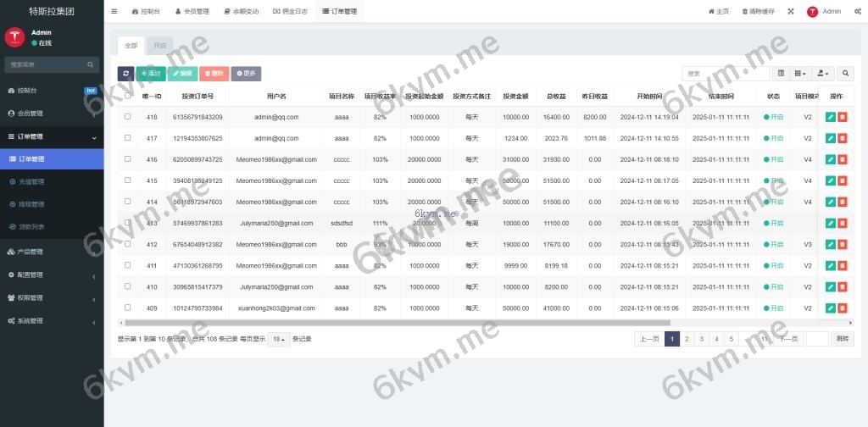Check the select-all checkbox in table header
The width and height of the screenshot is (868, 427).
point(128,96)
